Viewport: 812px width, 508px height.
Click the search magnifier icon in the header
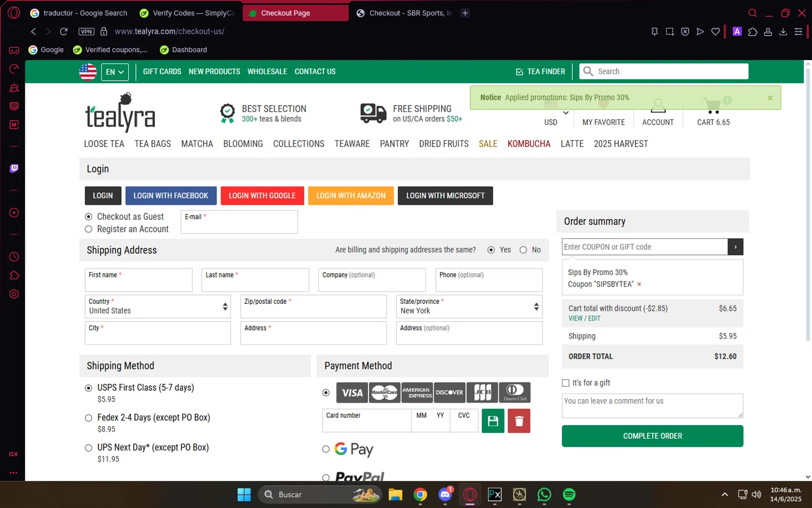pyautogui.click(x=588, y=71)
